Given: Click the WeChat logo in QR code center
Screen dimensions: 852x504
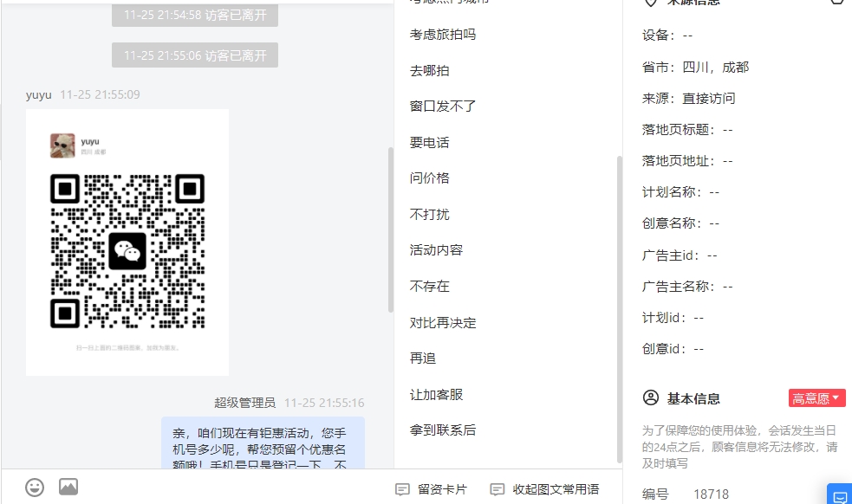Looking at the screenshot, I should pos(127,251).
